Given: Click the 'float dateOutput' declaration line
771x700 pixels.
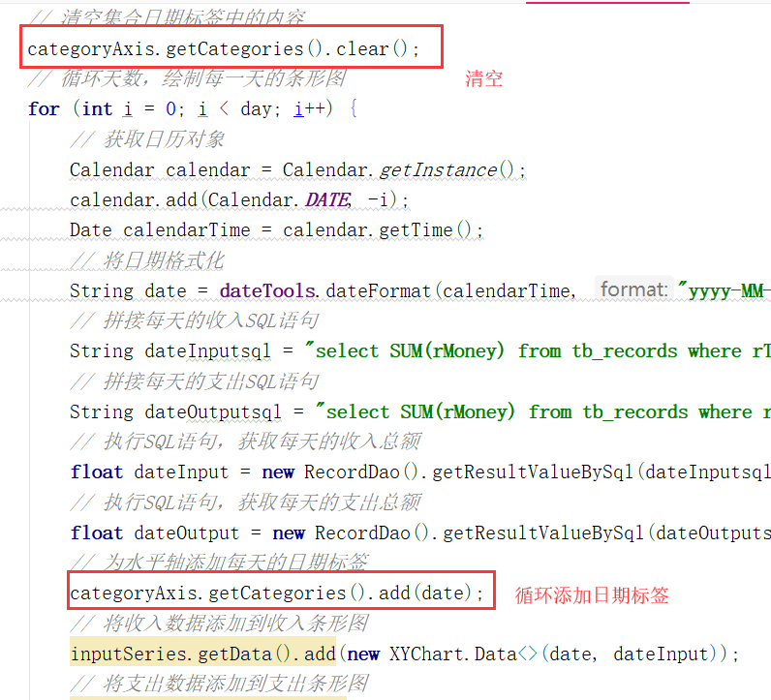Looking at the screenshot, I should (420, 533).
